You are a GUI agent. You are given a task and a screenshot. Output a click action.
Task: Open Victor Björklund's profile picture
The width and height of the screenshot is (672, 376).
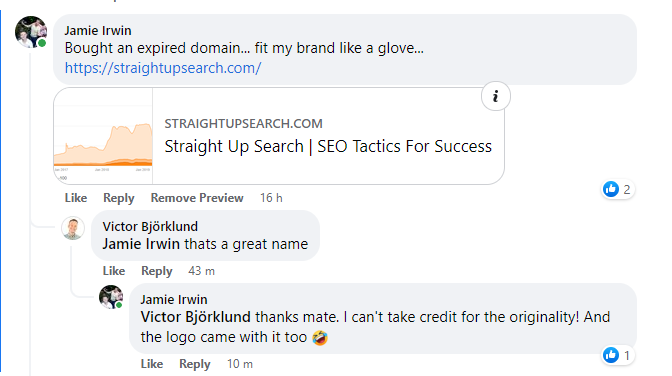[x=73, y=228]
